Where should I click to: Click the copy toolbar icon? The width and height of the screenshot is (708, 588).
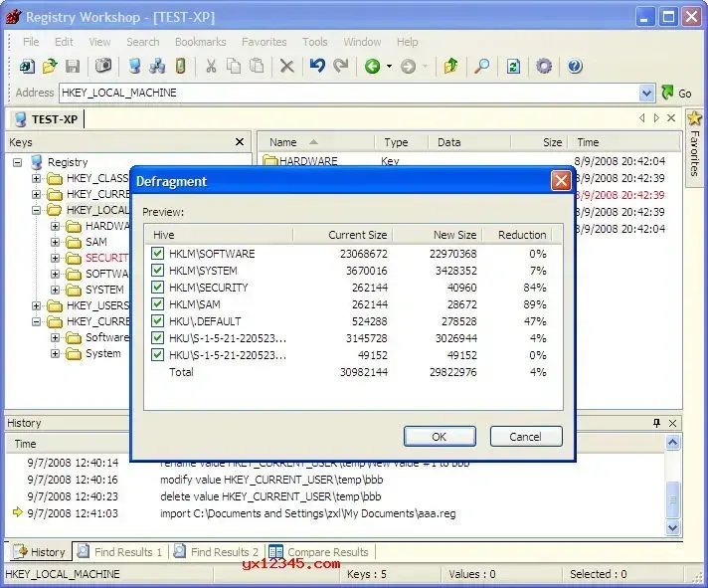(234, 67)
